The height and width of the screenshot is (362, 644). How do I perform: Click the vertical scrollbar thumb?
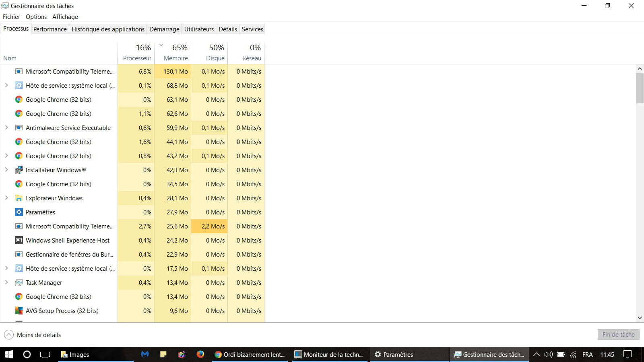pos(640,88)
